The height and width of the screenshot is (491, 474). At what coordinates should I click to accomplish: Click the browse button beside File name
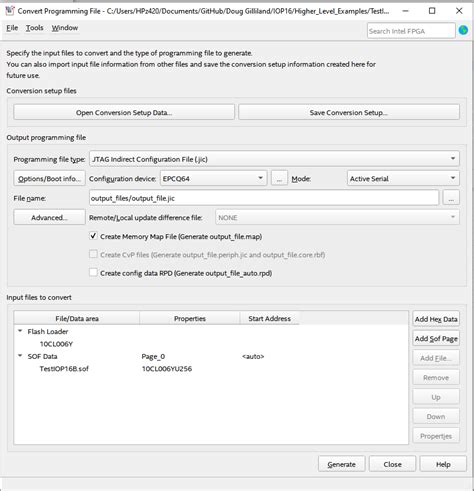(x=451, y=198)
